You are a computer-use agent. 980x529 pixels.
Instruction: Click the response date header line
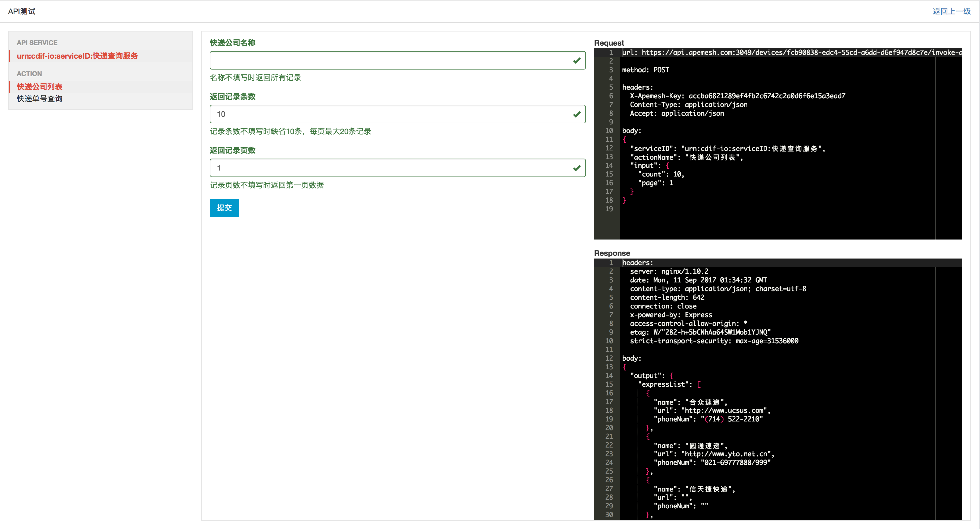pyautogui.click(x=698, y=280)
